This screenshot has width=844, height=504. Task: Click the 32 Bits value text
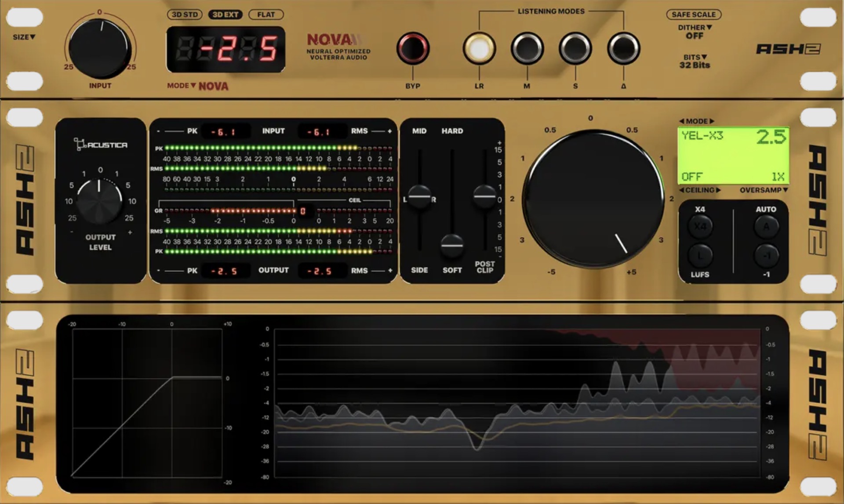(x=695, y=65)
